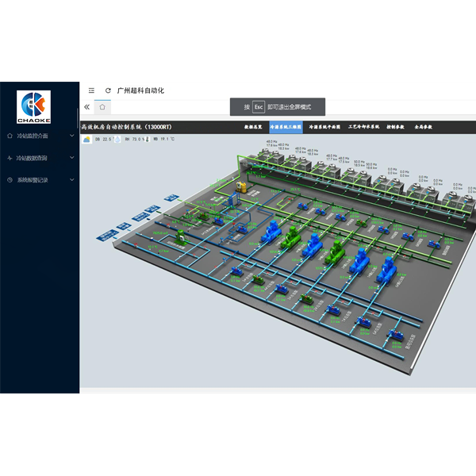Switch to 数据总览 tab
The height and width of the screenshot is (476, 476).
point(253,127)
